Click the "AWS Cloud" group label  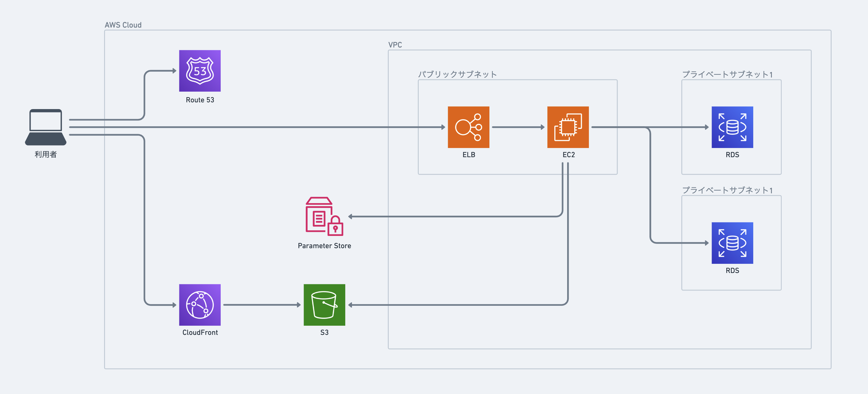pos(123,25)
